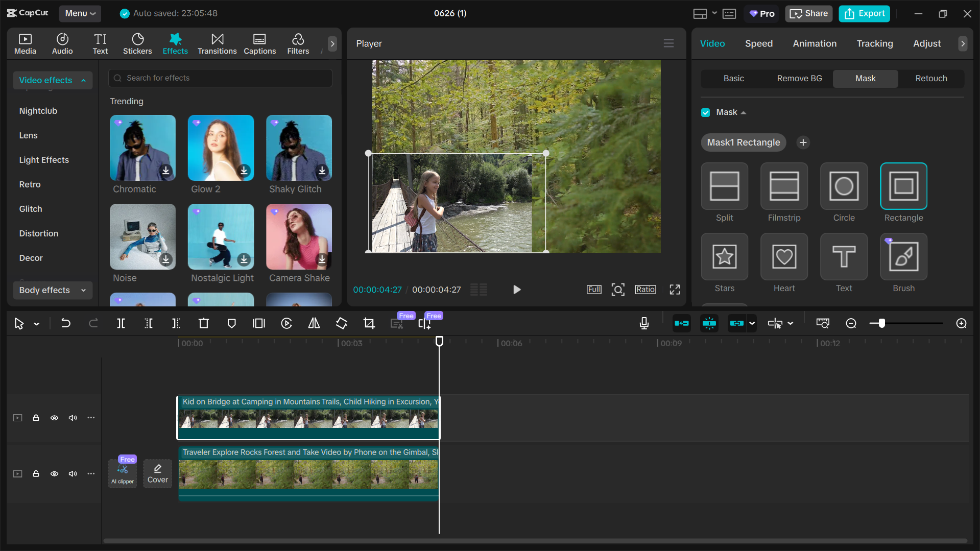Switch to the Tracking tab

874,43
